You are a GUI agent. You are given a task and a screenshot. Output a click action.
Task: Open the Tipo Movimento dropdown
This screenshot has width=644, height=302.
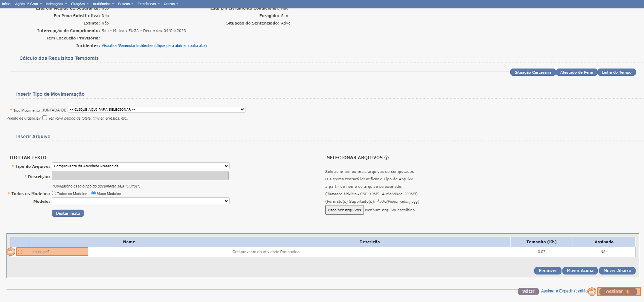click(x=157, y=110)
